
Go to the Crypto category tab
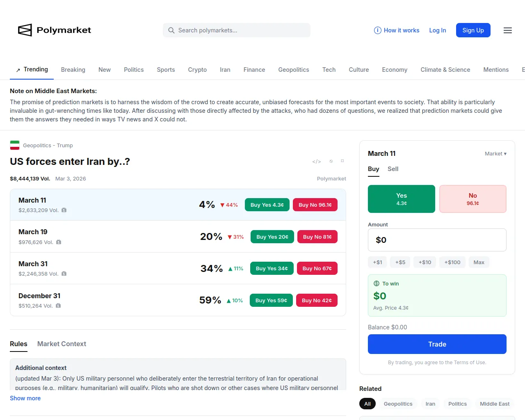[x=197, y=70]
